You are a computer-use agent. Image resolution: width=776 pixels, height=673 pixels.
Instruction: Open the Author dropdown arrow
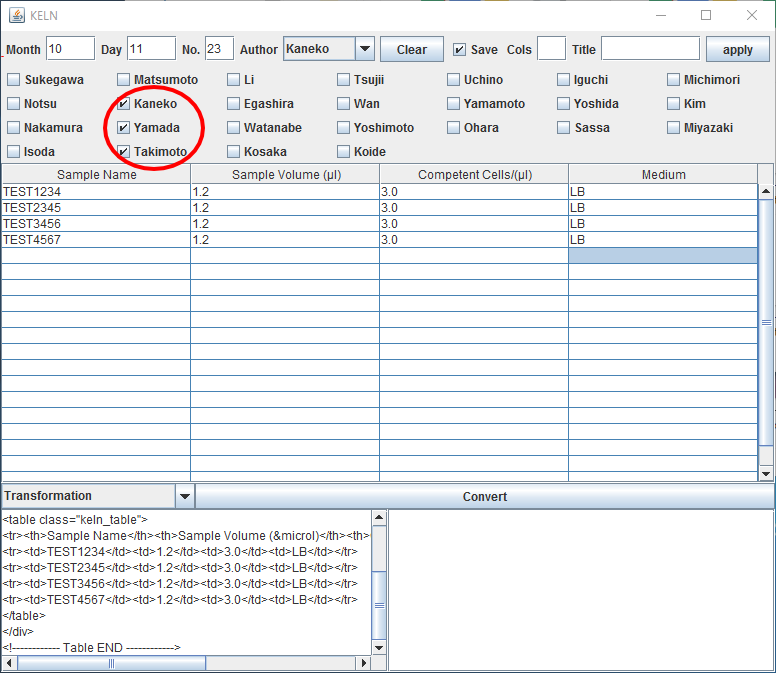click(365, 49)
